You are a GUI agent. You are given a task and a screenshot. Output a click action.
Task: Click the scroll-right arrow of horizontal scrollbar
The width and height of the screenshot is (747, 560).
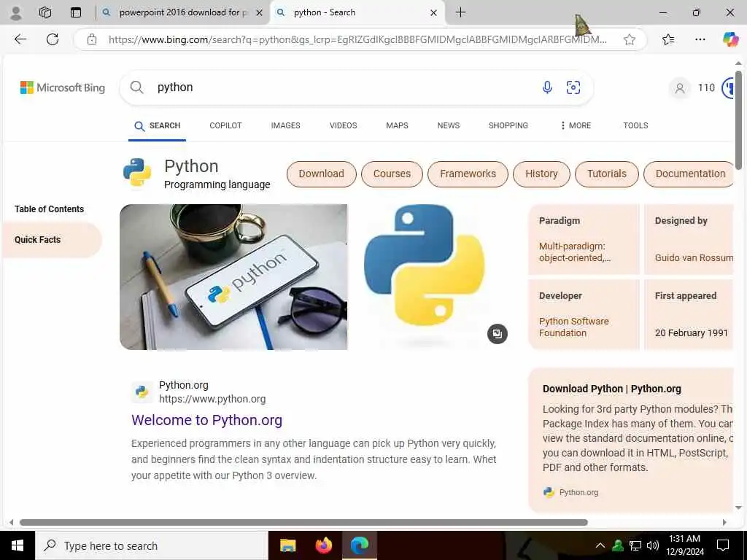click(724, 522)
